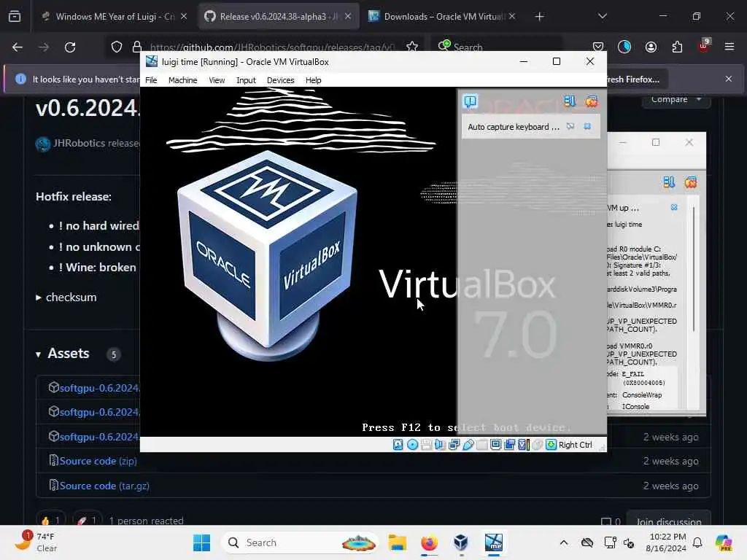This screenshot has width=747, height=560.
Task: Open the File menu in VirtualBox
Action: [x=151, y=80]
